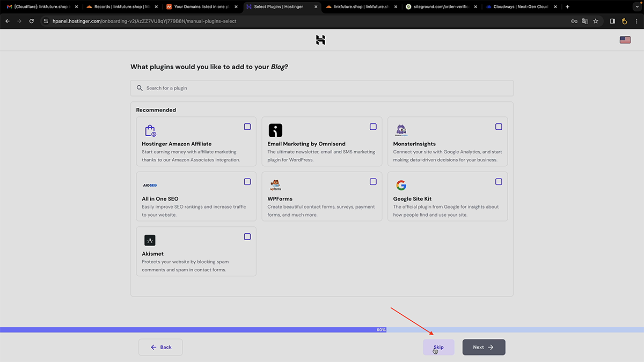This screenshot has width=644, height=362.
Task: Switch to Records | linkfuture.shop tab
Action: pyautogui.click(x=122, y=6)
